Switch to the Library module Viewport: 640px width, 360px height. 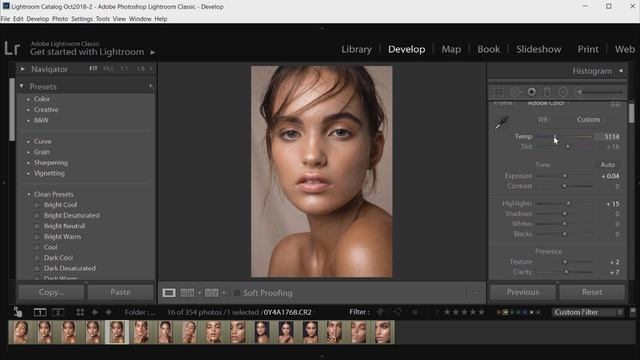356,49
